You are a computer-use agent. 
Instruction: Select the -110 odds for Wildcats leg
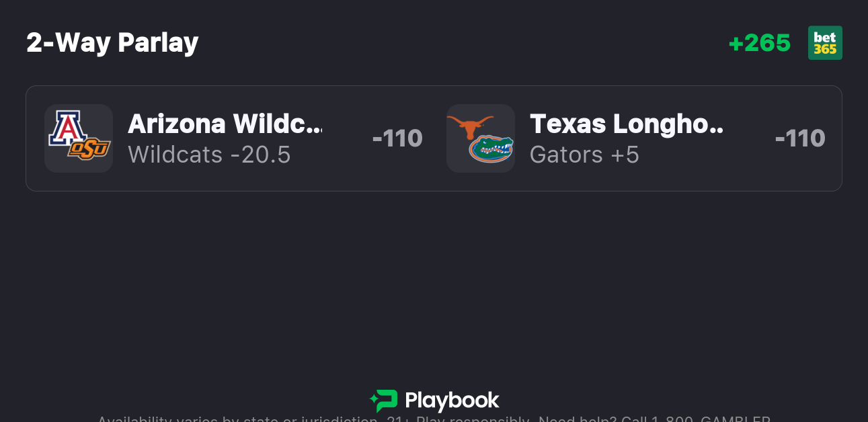397,138
